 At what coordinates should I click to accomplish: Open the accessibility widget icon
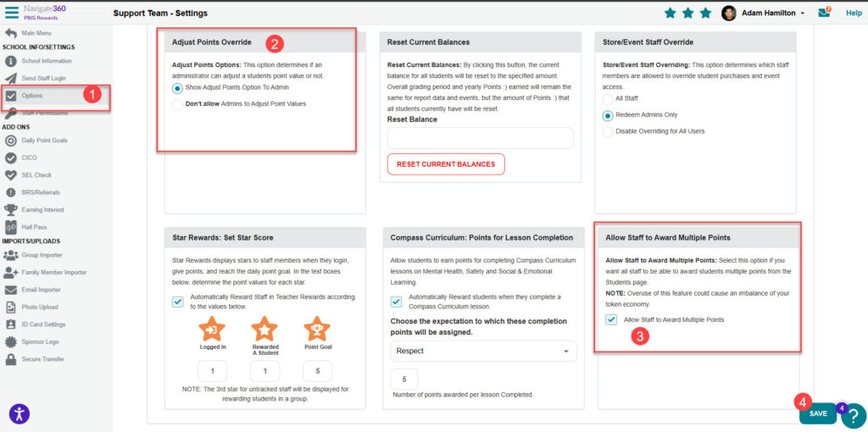pos(19,413)
